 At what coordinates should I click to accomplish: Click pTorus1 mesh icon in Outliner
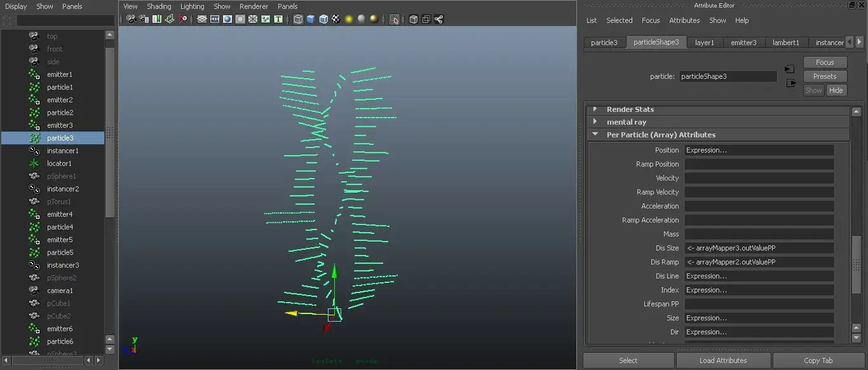(x=34, y=202)
